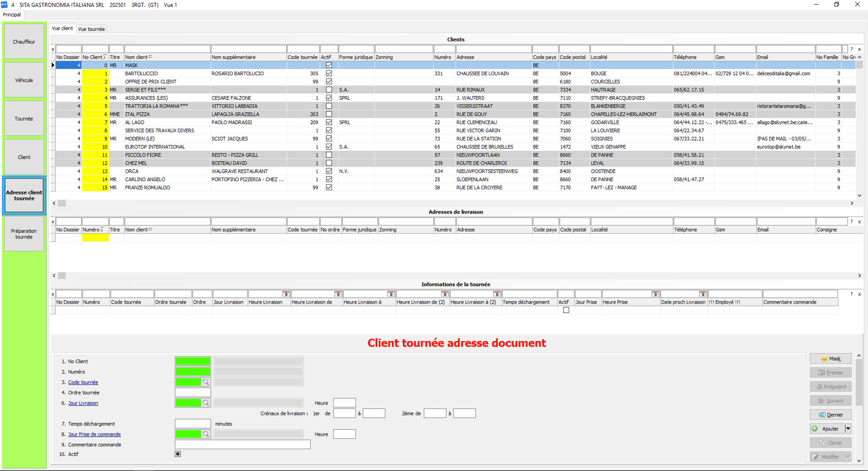Close Adresses de livraison filter bar with right x
The width and height of the screenshot is (868, 471).
[859, 222]
